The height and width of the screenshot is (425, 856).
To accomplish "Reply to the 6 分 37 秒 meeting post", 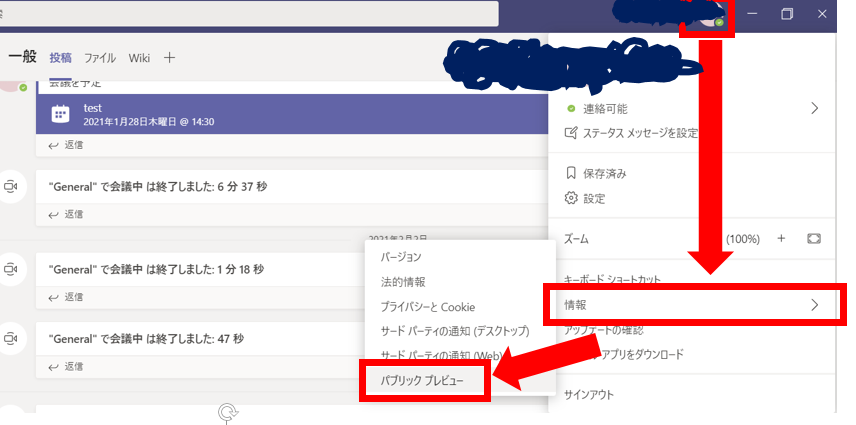I will click(66, 214).
